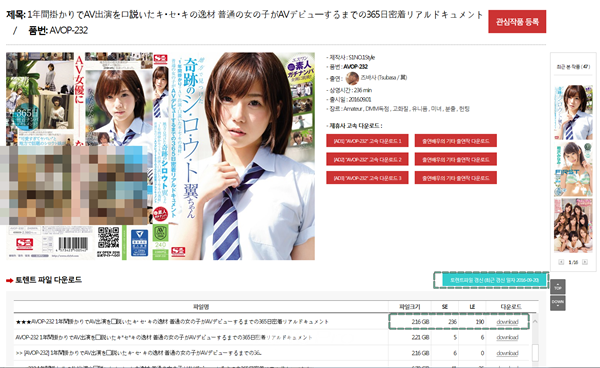Jump to top with the TOP arrow icon
The width and height of the screenshot is (600, 368).
click(558, 287)
